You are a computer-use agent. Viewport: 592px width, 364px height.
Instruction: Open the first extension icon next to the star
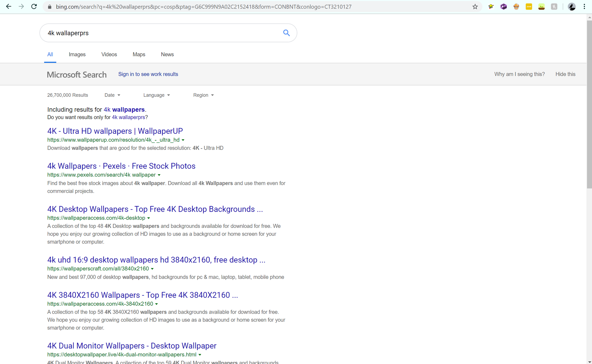point(491,7)
